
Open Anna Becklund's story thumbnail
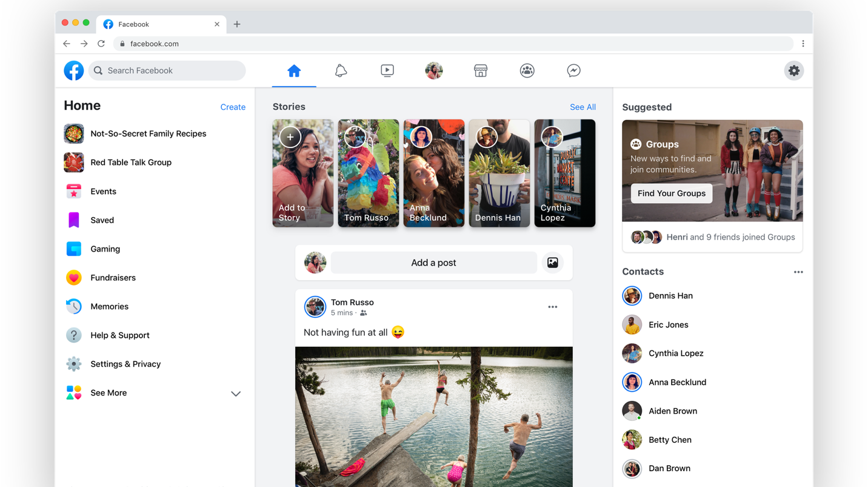(x=433, y=173)
